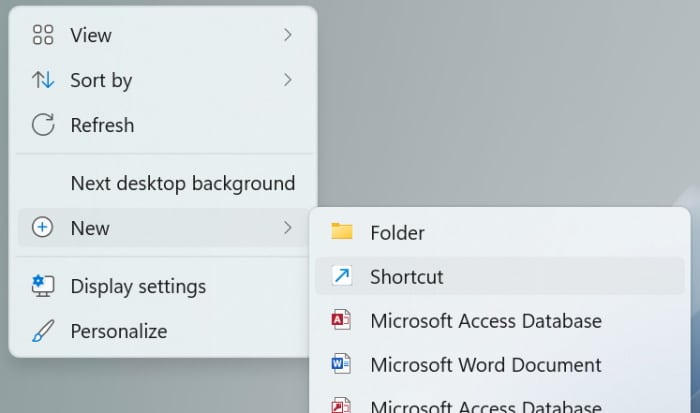
Task: Choose Personalize from the menu
Action: point(163,331)
